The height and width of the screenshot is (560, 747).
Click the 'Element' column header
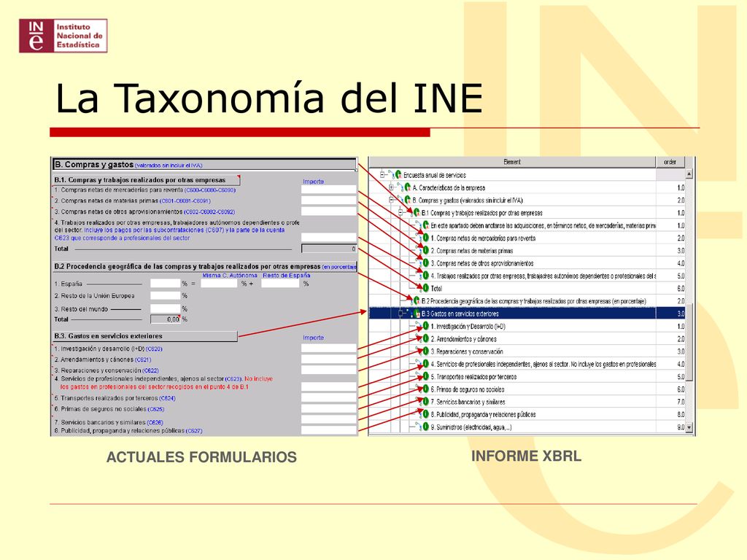(512, 162)
